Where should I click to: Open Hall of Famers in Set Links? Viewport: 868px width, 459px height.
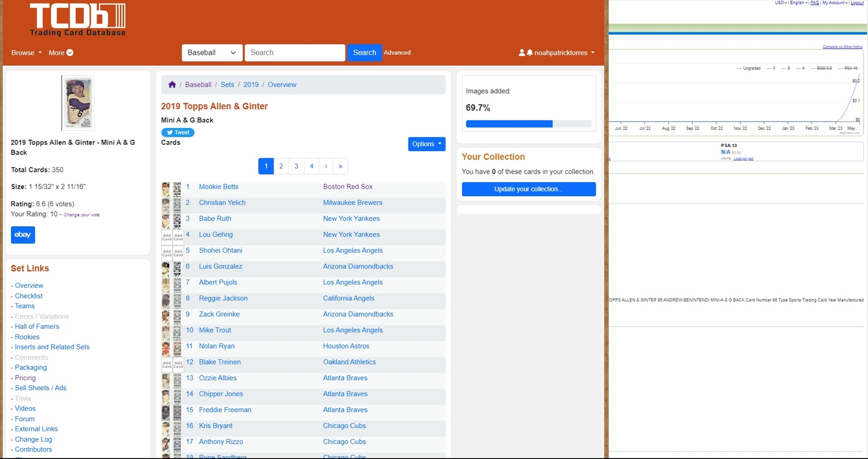point(37,327)
